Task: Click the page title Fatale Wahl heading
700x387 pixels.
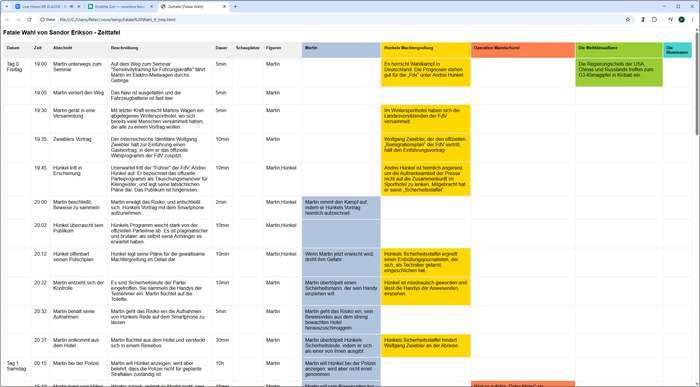Action: (x=62, y=33)
